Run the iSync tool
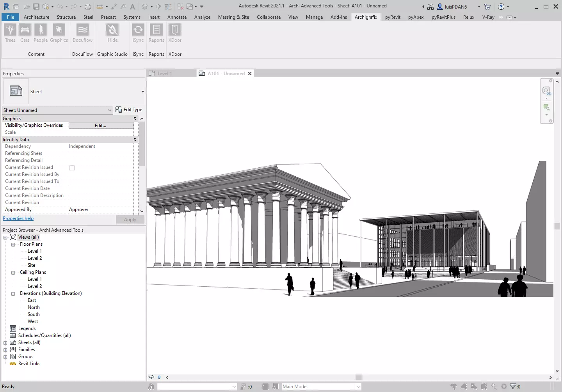 coord(138,33)
